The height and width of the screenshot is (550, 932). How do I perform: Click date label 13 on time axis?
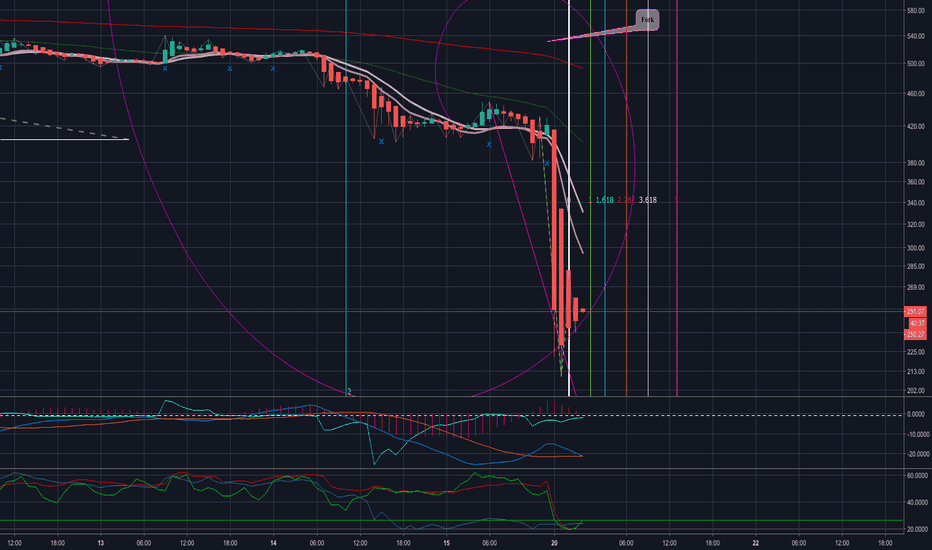100,543
